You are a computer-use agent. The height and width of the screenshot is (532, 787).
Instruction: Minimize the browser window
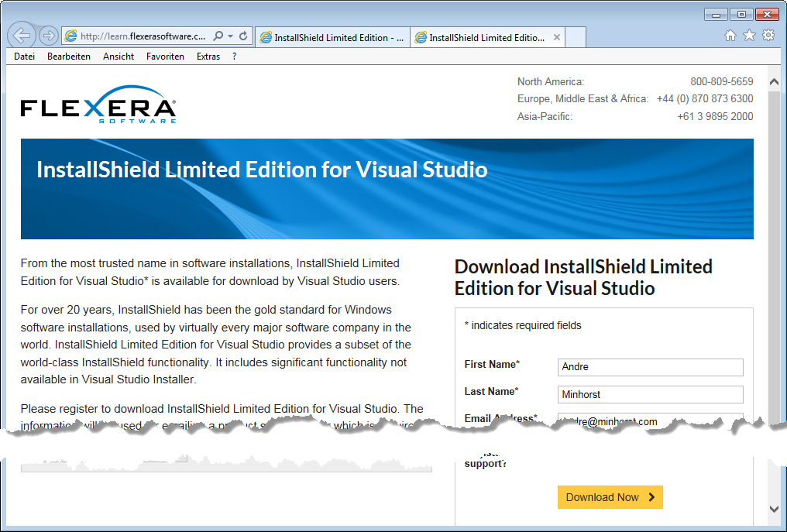coord(716,15)
